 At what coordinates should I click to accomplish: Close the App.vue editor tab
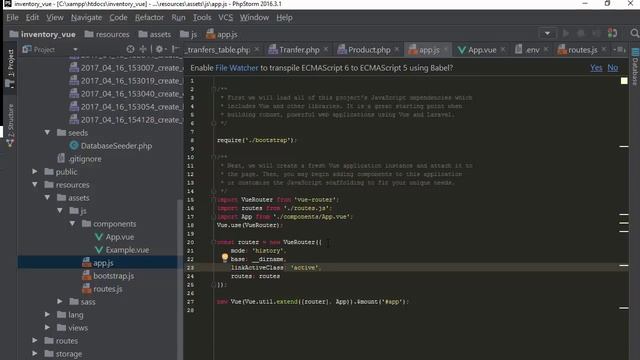click(x=503, y=49)
